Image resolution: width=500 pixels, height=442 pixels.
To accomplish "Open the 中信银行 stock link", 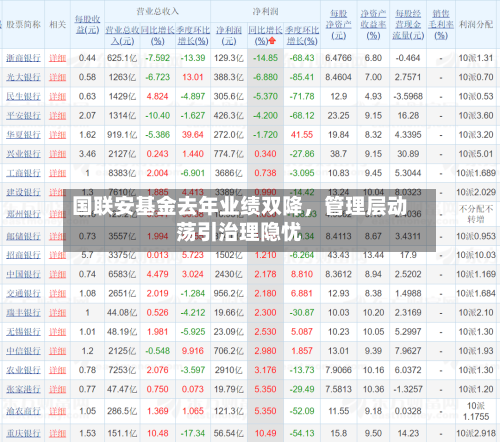I will point(23,351).
